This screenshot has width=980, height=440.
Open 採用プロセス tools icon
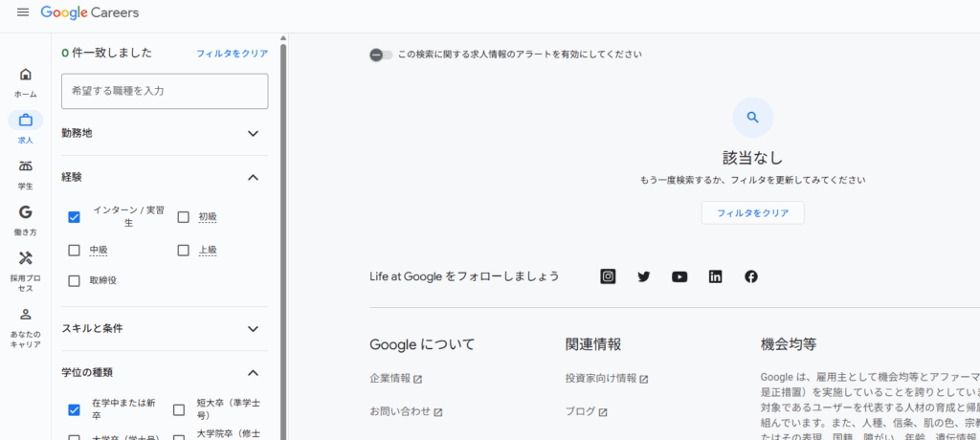coord(26,258)
